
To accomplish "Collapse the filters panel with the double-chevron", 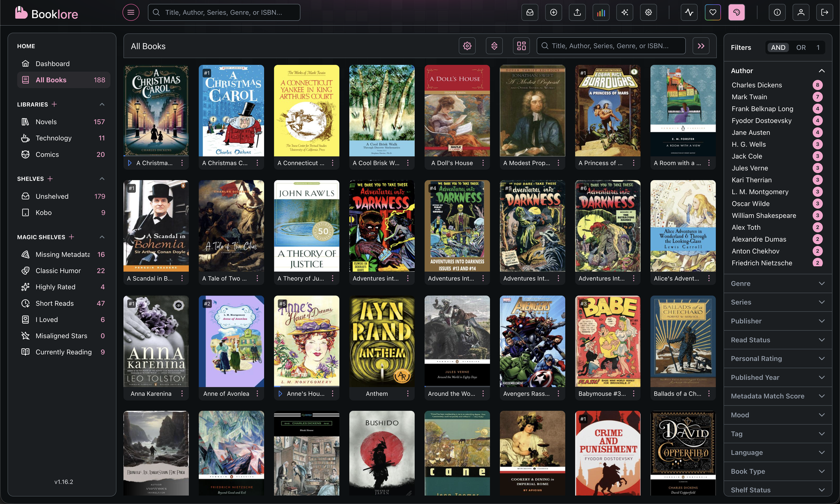I will [x=701, y=46].
